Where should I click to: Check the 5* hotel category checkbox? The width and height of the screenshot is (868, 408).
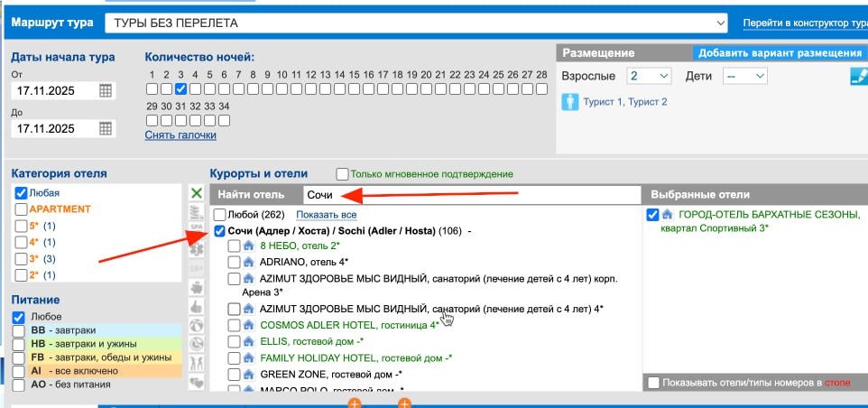(21, 226)
